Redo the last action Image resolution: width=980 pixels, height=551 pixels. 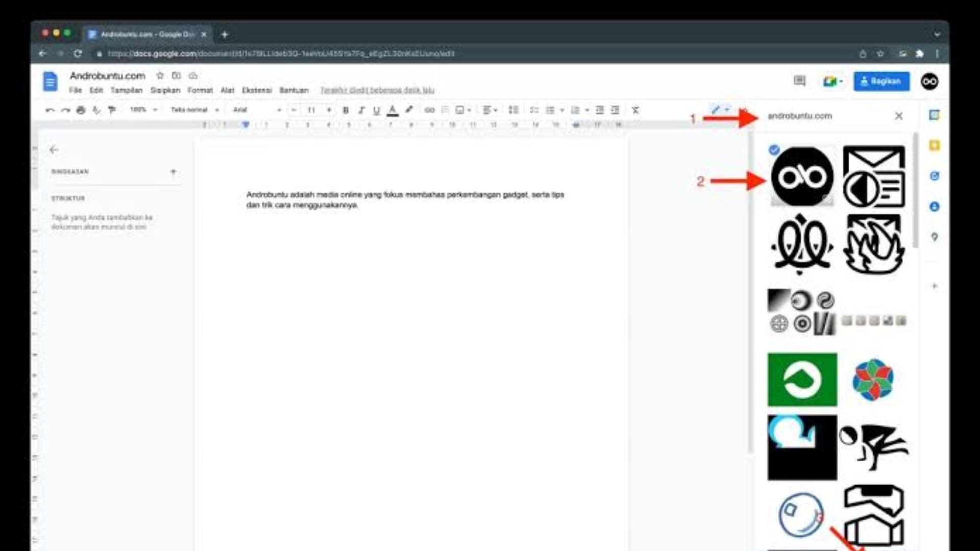[x=65, y=110]
